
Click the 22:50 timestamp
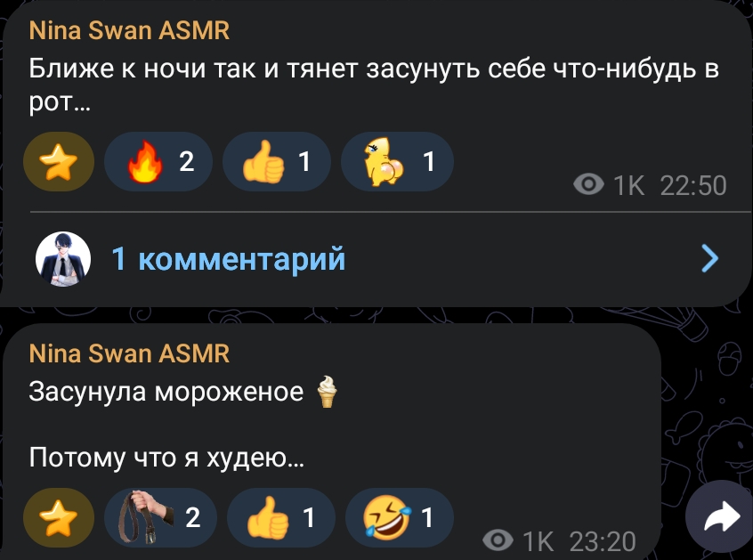click(x=693, y=185)
